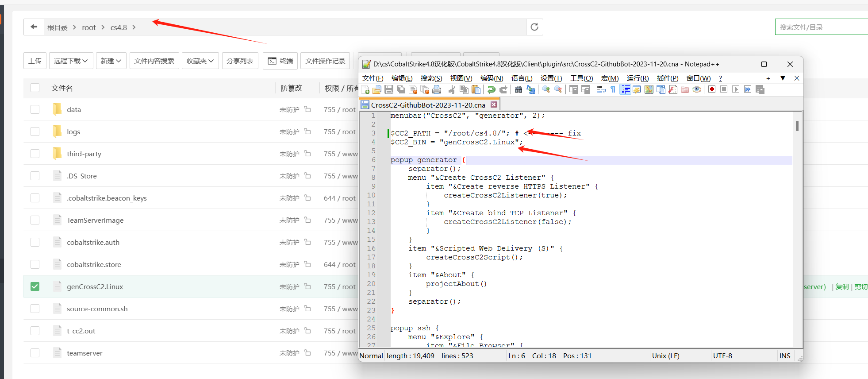Click the Zoom In magnifier icon
The width and height of the screenshot is (868, 379).
(x=546, y=89)
